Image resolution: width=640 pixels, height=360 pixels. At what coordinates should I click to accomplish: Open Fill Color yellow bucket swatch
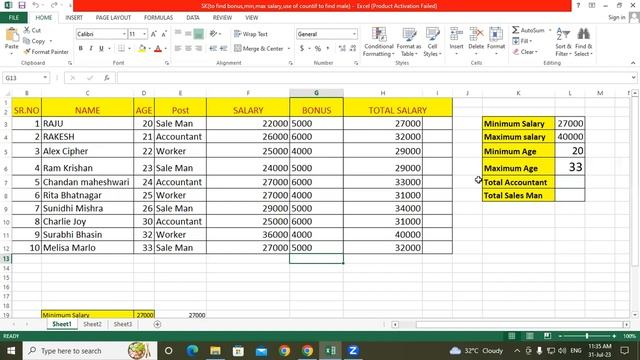click(142, 49)
